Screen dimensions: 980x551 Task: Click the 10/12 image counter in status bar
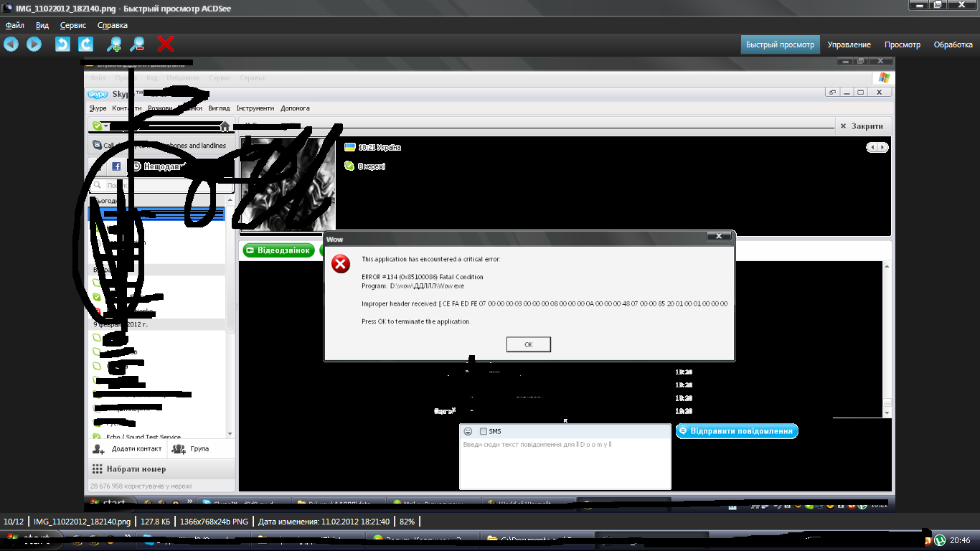pyautogui.click(x=14, y=522)
